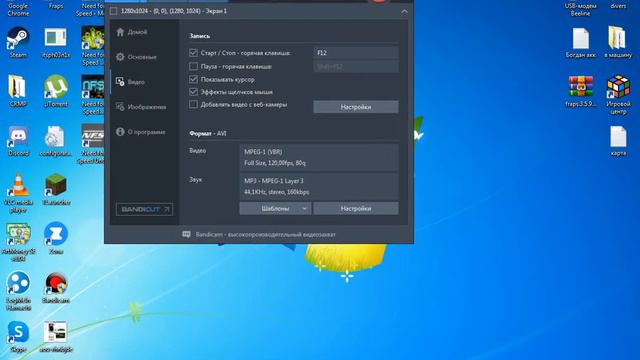Disable the Эффекты щелчков мыши checkbox
This screenshot has height=360, width=640.
click(193, 92)
